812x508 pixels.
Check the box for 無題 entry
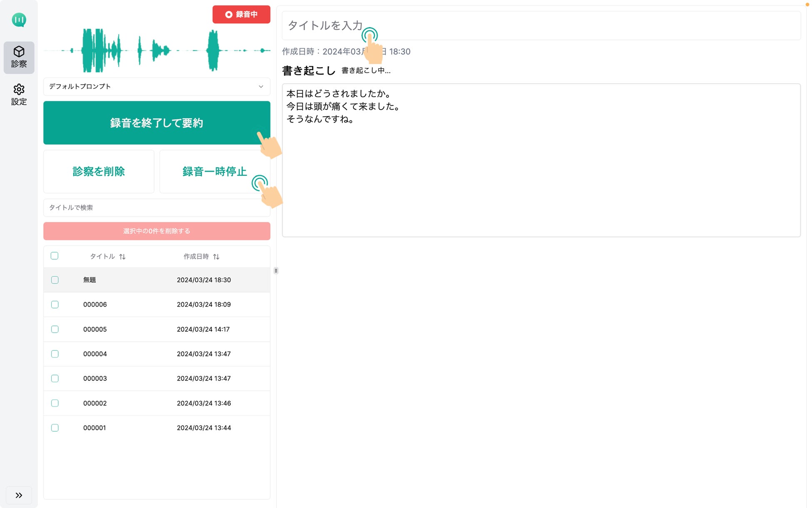tap(55, 280)
